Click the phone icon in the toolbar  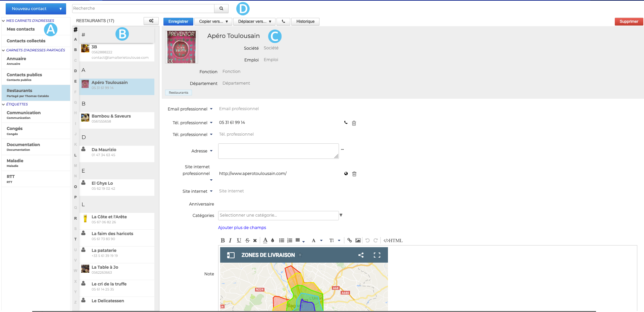click(284, 21)
